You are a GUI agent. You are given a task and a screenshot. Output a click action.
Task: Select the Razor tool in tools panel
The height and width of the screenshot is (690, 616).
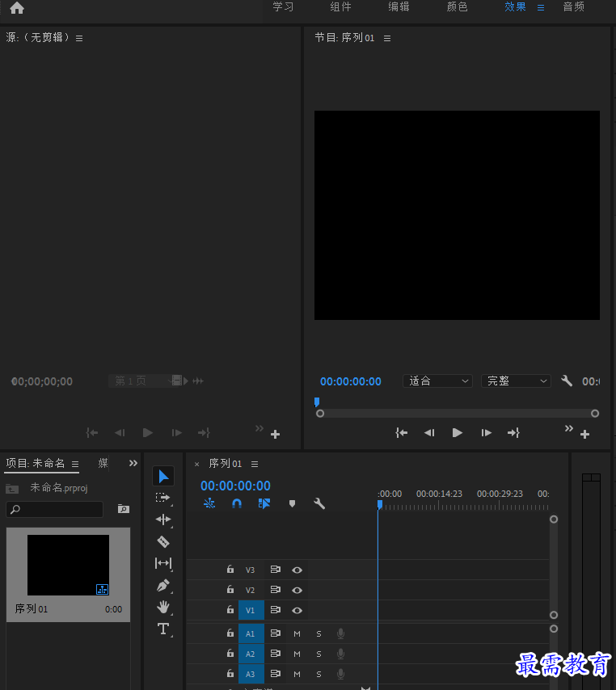coord(163,541)
